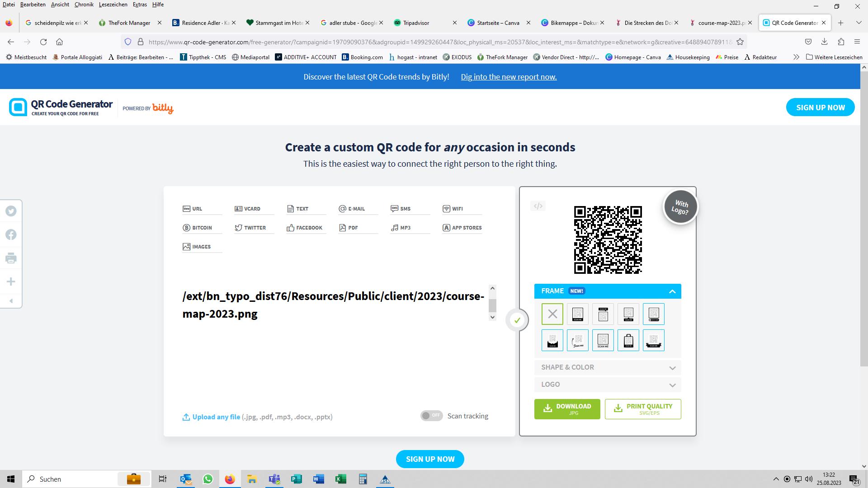Screen dimensions: 868x488
Task: Click the Download JPG button
Action: point(567,409)
